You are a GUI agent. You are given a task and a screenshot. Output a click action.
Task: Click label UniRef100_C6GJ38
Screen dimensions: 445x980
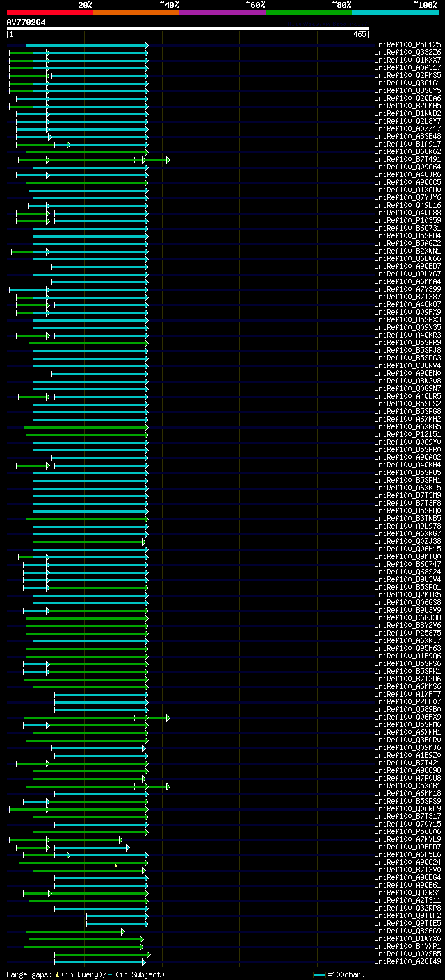coord(407,618)
